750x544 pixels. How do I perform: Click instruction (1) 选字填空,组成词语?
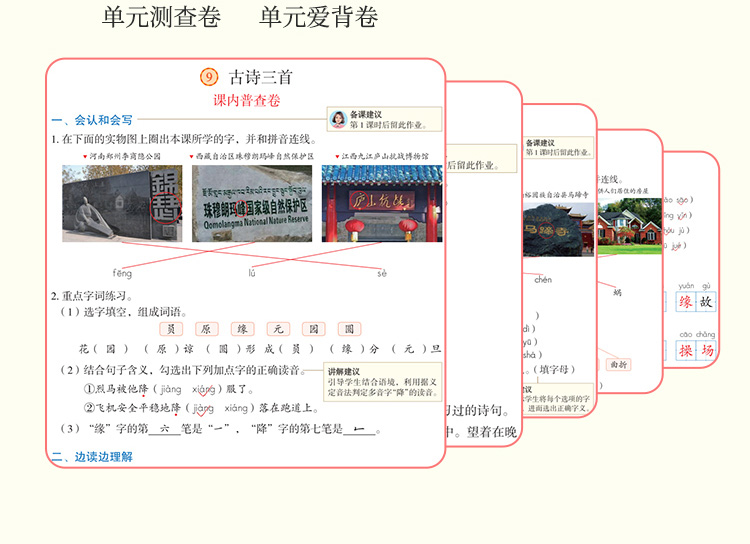pyautogui.click(x=123, y=312)
